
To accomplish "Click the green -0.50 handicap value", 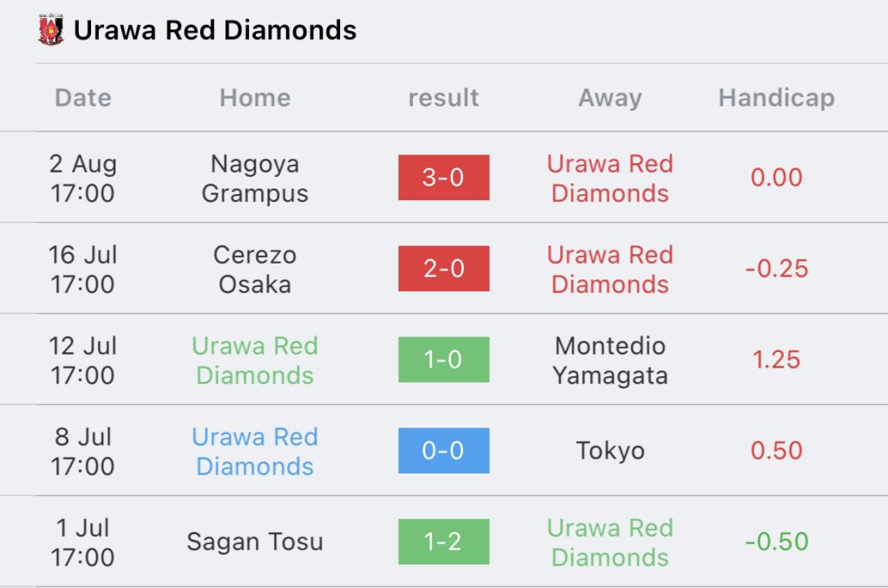I will (776, 541).
